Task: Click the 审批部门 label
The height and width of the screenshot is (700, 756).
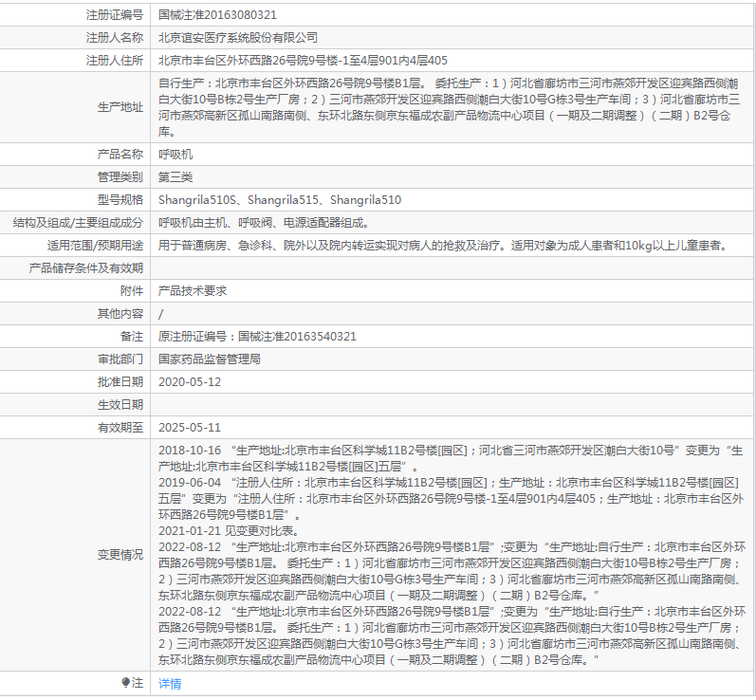Action: click(x=120, y=359)
